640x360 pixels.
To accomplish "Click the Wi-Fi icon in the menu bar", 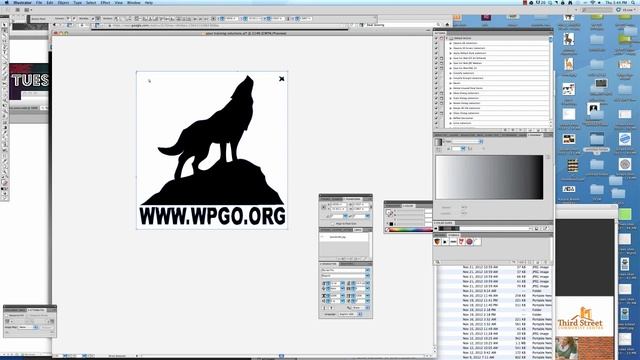I will 593,2.
